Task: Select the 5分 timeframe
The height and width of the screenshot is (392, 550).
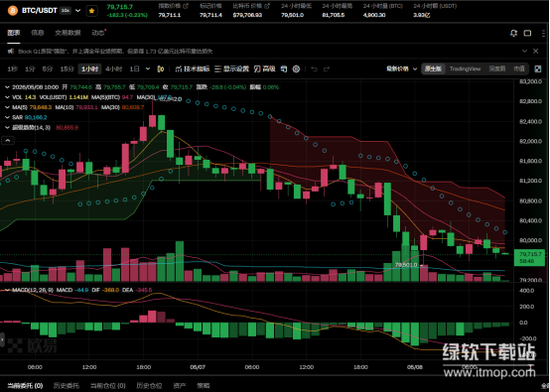Action: (48, 68)
